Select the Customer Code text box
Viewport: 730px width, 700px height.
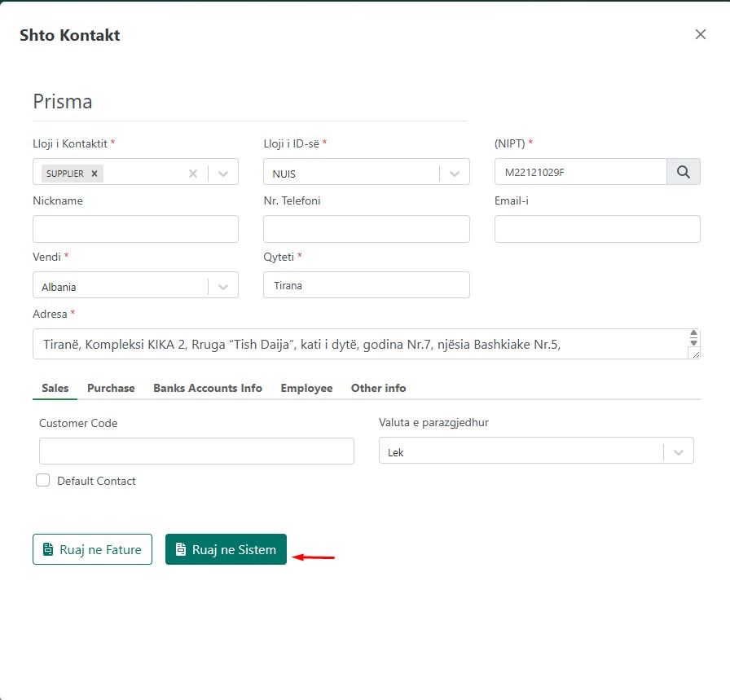(196, 451)
